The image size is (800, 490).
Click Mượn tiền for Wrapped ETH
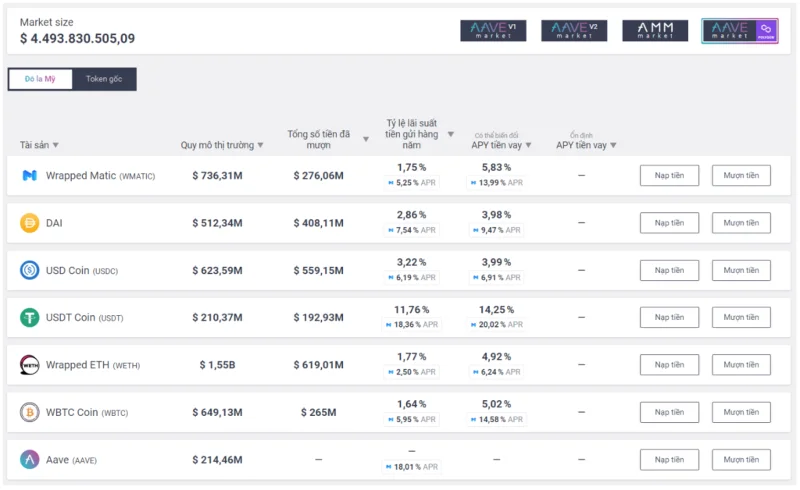pos(741,365)
